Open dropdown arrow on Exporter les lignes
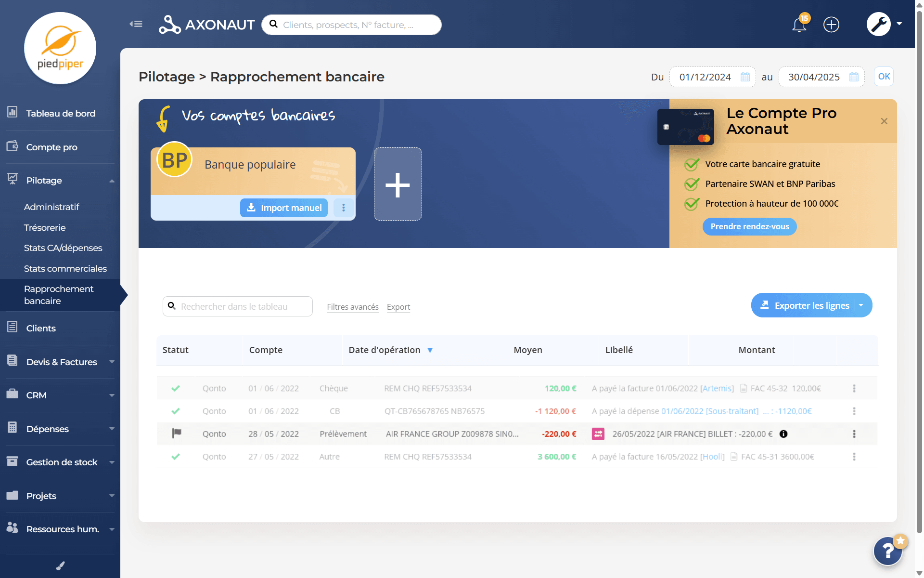 click(861, 305)
